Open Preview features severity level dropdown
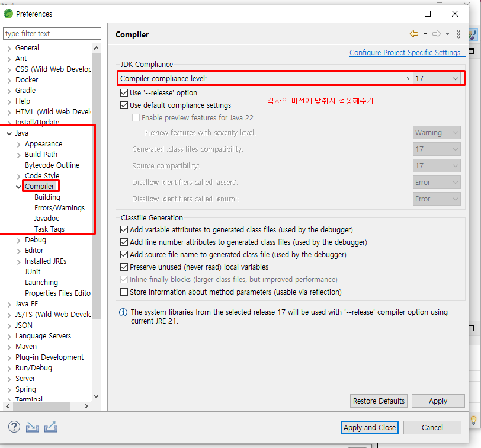Image resolution: width=481 pixels, height=448 pixels. tap(437, 133)
